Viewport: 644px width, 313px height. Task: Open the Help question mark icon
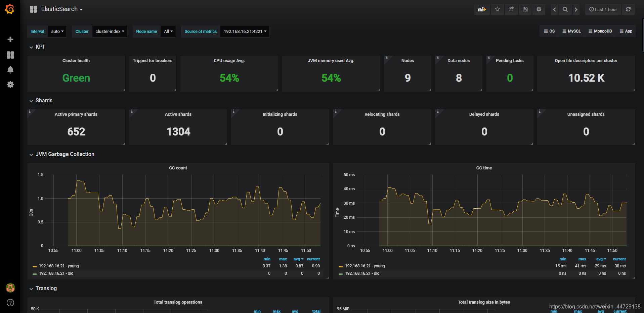(x=10, y=303)
